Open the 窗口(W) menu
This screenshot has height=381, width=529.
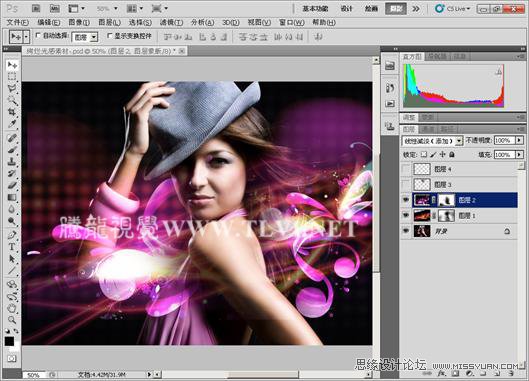pyautogui.click(x=291, y=22)
